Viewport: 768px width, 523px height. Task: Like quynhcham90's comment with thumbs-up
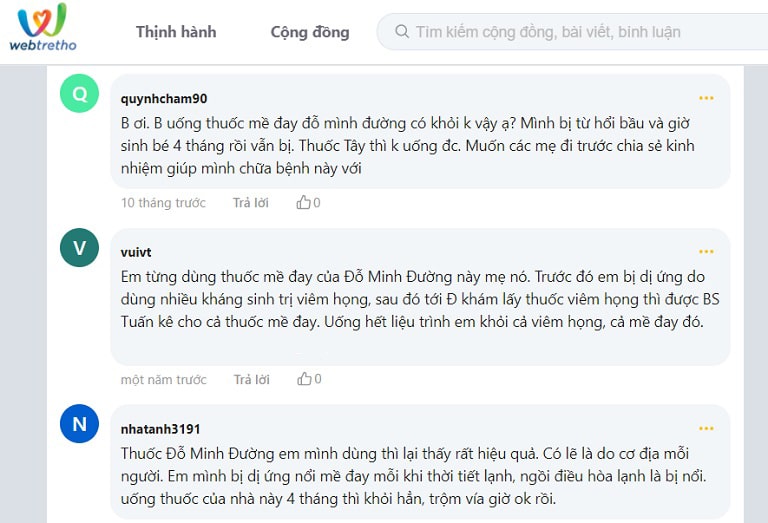[x=303, y=203]
